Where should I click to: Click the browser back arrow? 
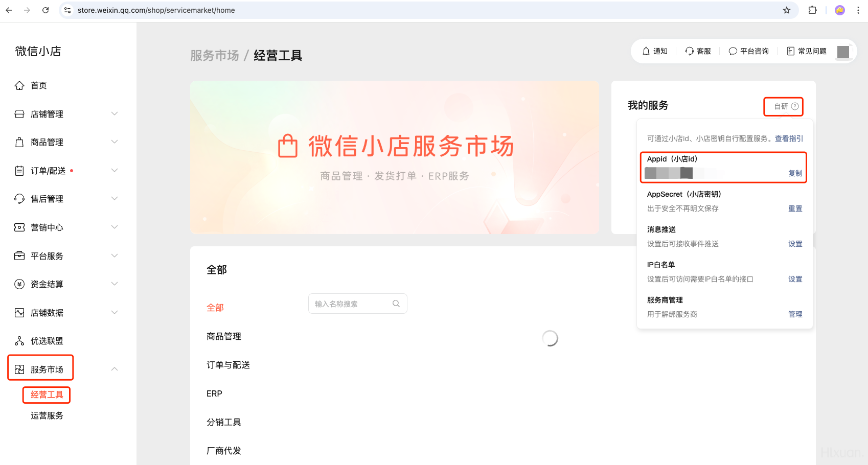click(9, 10)
